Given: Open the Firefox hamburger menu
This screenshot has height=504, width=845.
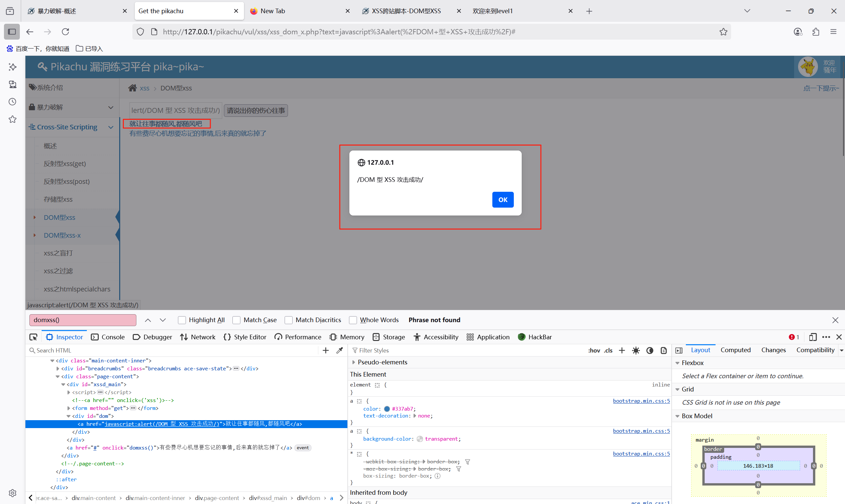Looking at the screenshot, I should click(x=833, y=32).
